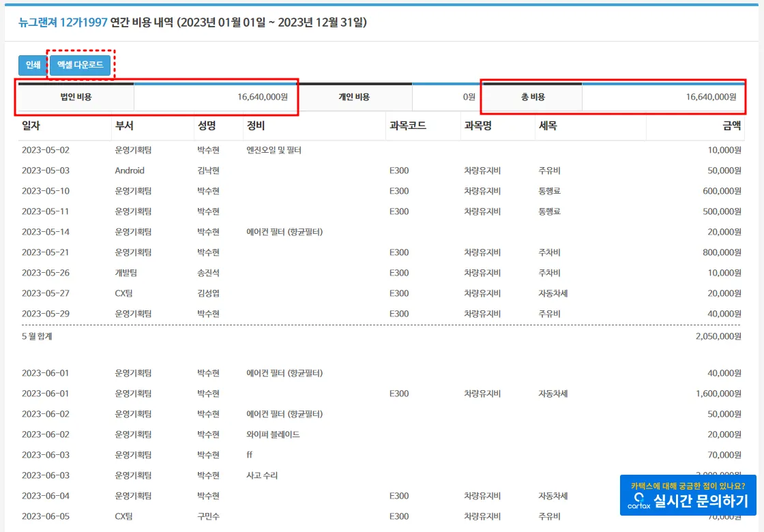Click 통행료 in the 2023-05-11 row
764x532 pixels.
click(x=549, y=211)
